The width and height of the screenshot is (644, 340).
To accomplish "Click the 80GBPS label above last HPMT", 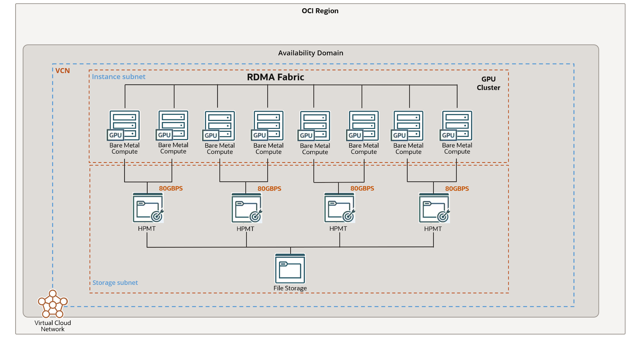I will [x=457, y=189].
